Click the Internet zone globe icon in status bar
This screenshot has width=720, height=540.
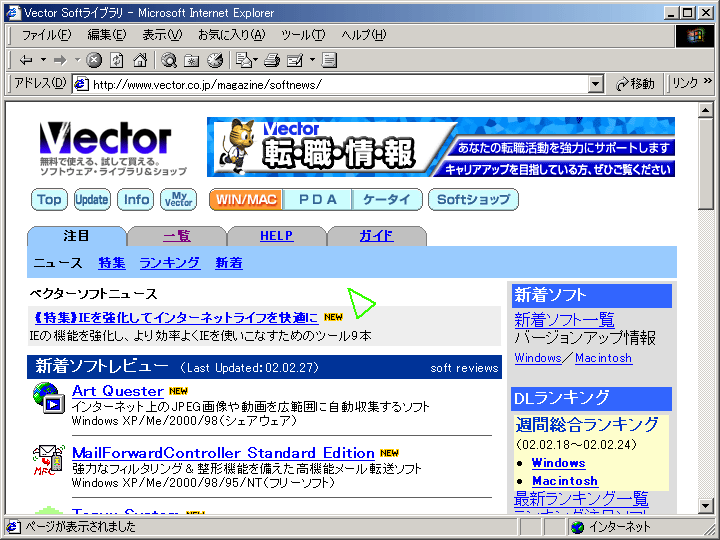point(577,527)
